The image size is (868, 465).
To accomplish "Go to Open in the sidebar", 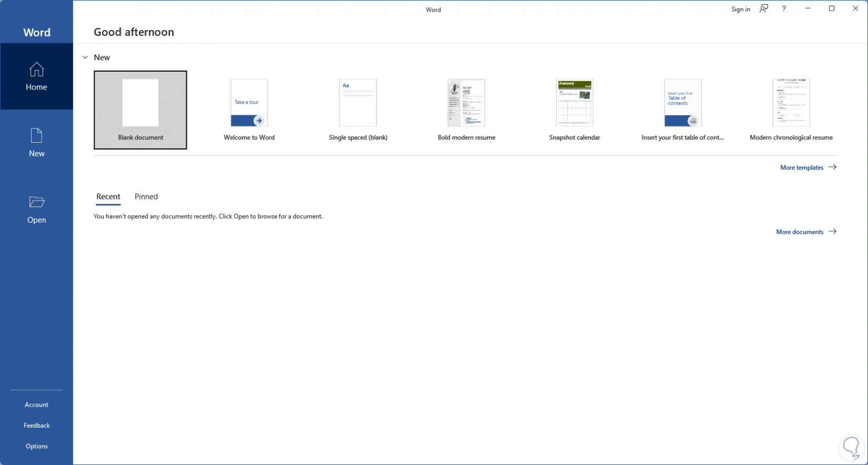I will tap(36, 210).
